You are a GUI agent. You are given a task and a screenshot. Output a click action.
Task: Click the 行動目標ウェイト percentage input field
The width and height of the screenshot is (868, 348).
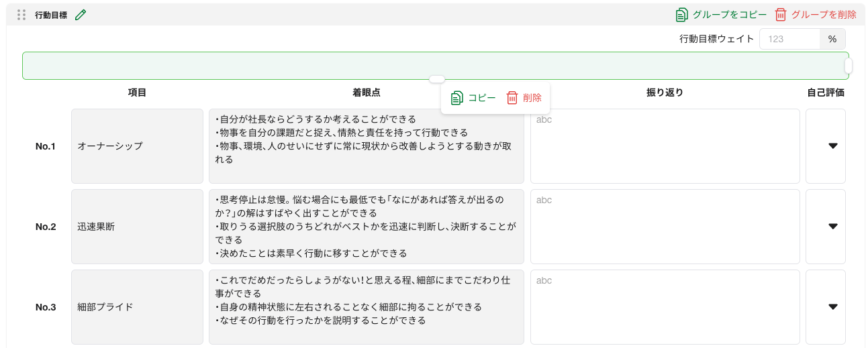pos(789,39)
